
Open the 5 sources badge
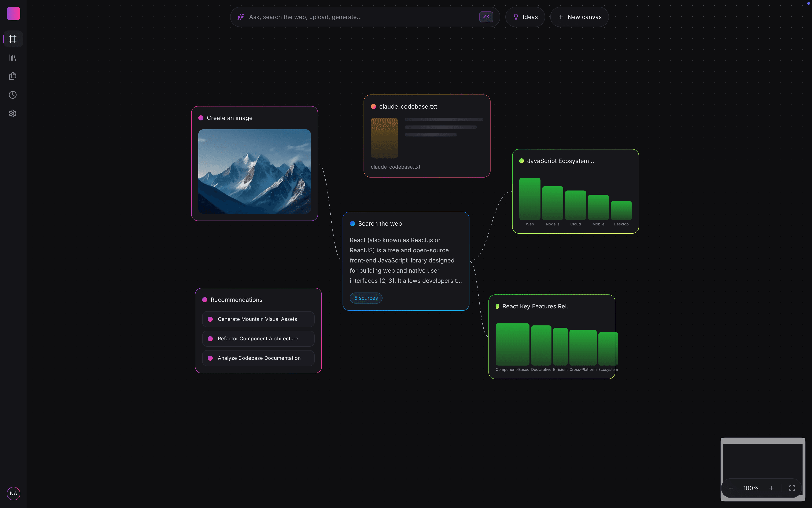click(366, 298)
